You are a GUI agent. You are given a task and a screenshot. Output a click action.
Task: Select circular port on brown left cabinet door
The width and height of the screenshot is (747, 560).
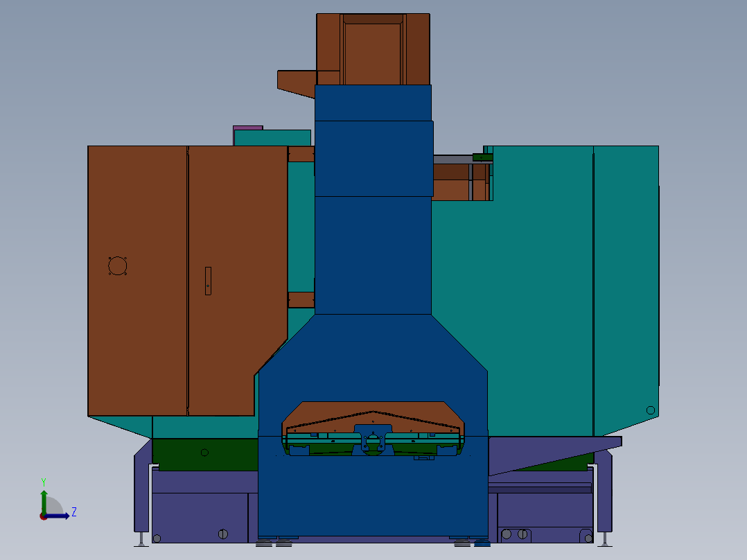click(118, 266)
